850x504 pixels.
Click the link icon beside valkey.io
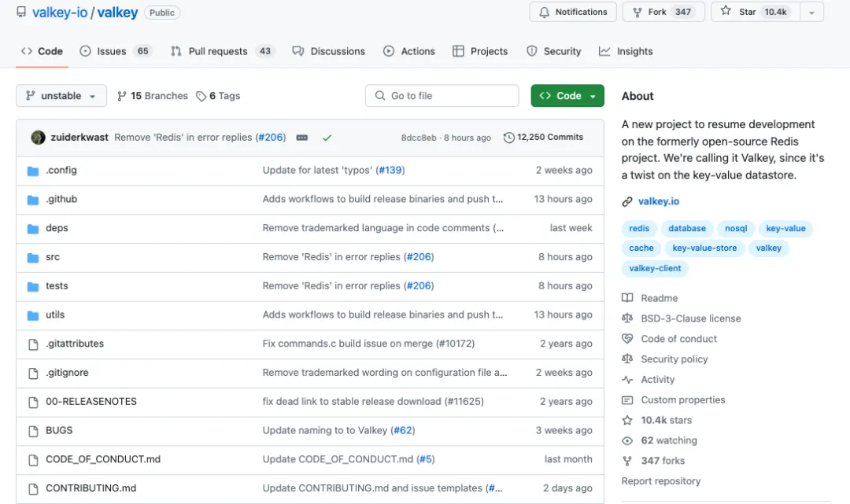627,201
